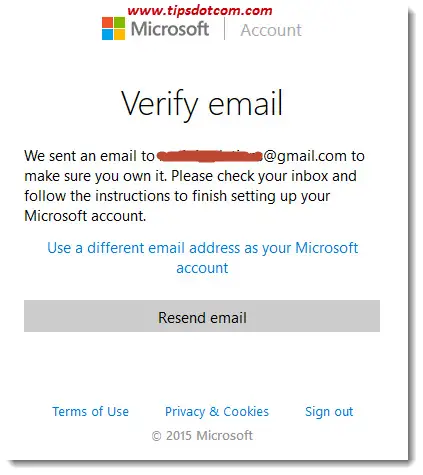Click the 'Microsoft account.' text ending the paragraph
Image resolution: width=423 pixels, height=475 pixels.
tap(85, 216)
